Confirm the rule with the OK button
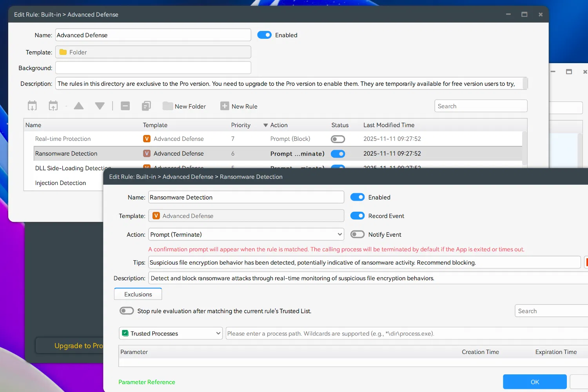This screenshot has width=588, height=392. [x=535, y=382]
